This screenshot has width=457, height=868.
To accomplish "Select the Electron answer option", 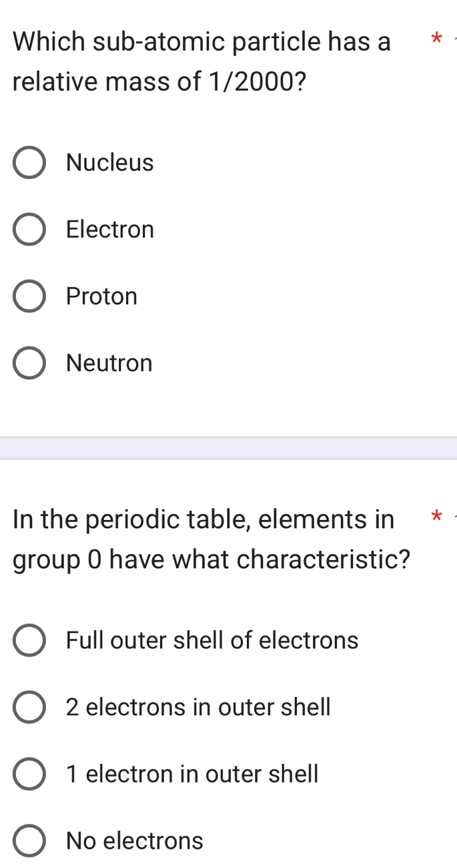I will pyautogui.click(x=29, y=229).
